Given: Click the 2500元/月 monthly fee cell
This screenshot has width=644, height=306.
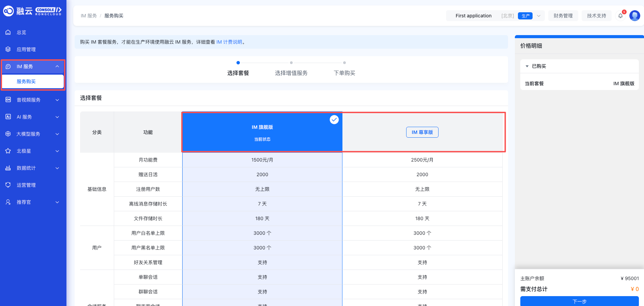Looking at the screenshot, I should click(x=422, y=160).
